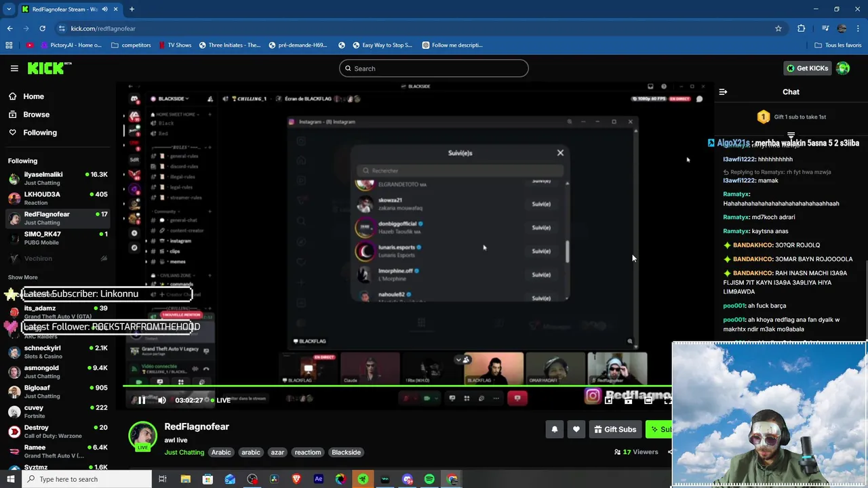
Task: Open ilyaselmaliki channel in sidebar
Action: click(x=58, y=178)
